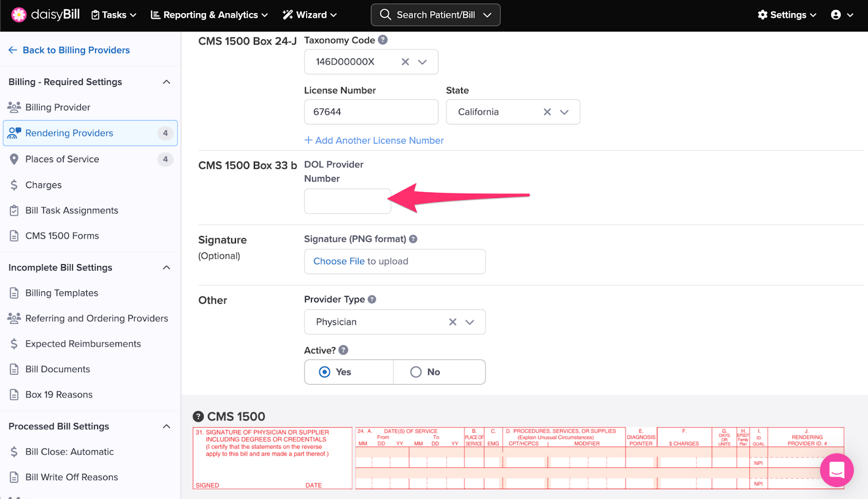Select No for Active
Screen dimensions: 868x499
416,372
